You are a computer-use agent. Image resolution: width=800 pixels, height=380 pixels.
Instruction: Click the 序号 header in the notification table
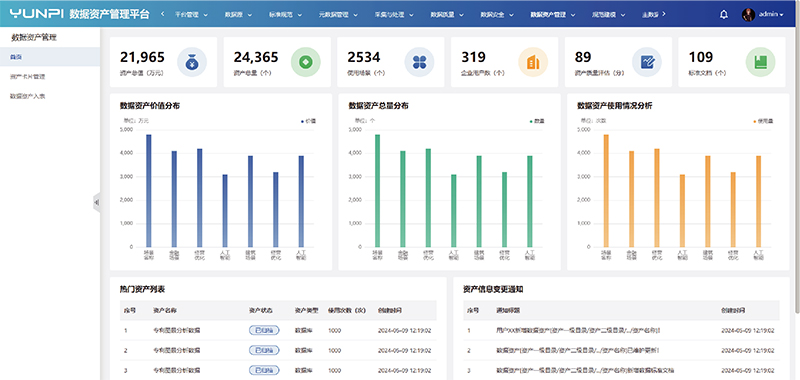[472, 310]
